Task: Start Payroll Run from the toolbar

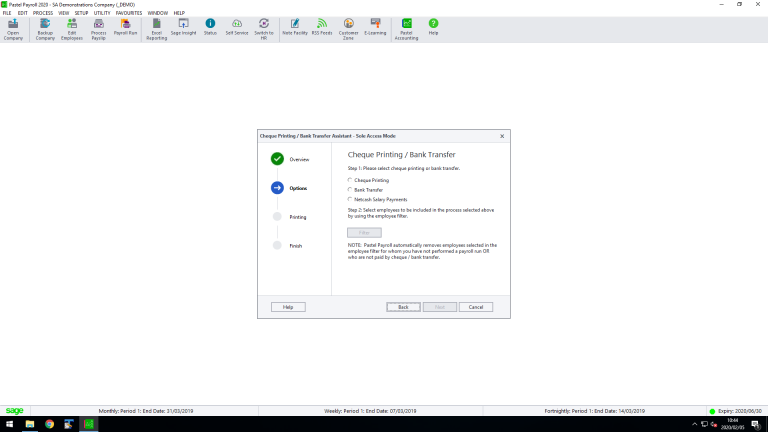Action: tap(125, 27)
